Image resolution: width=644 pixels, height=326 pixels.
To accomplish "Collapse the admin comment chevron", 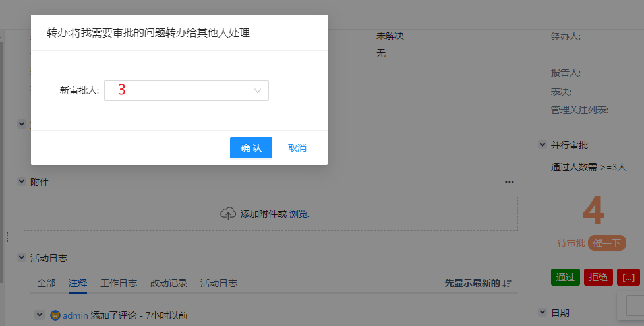I will click(40, 315).
